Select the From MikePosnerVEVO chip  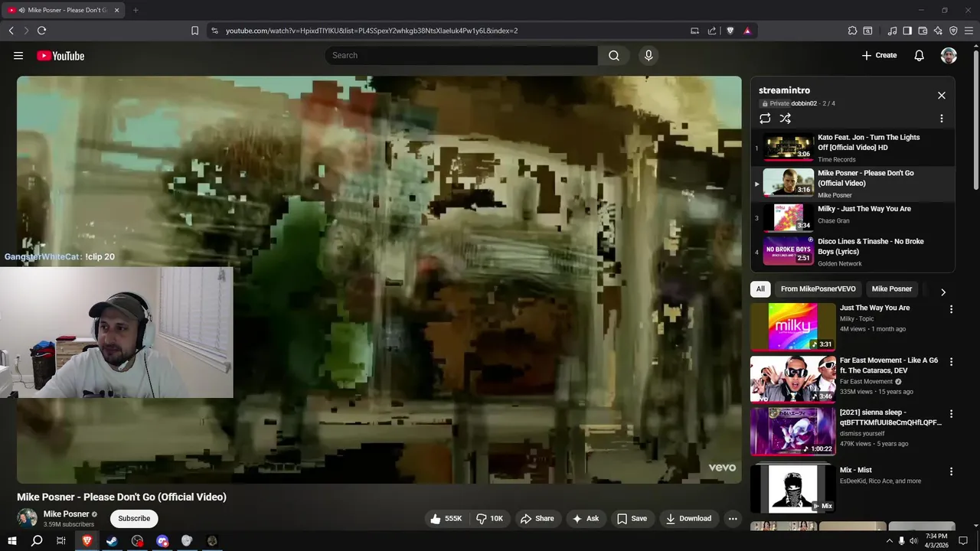(x=818, y=289)
